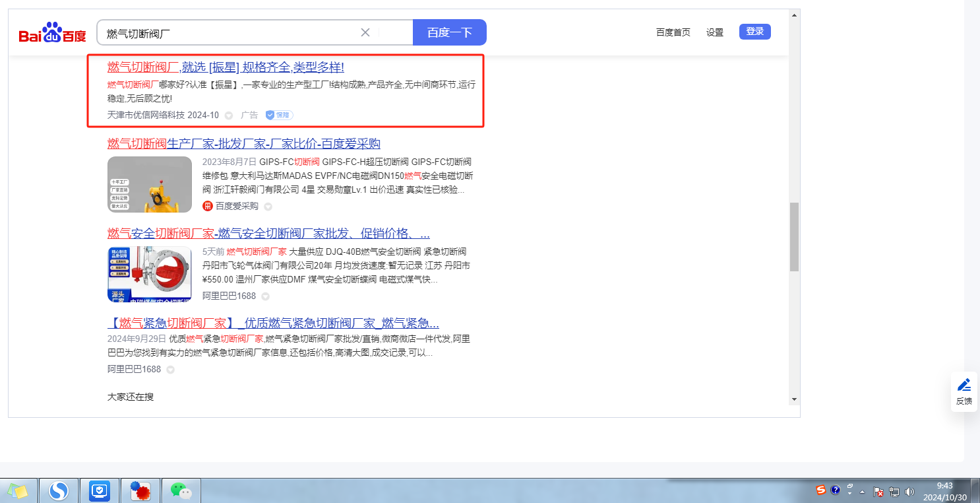
Task: Open the Sogou browser in the taskbar
Action: pyautogui.click(x=59, y=490)
